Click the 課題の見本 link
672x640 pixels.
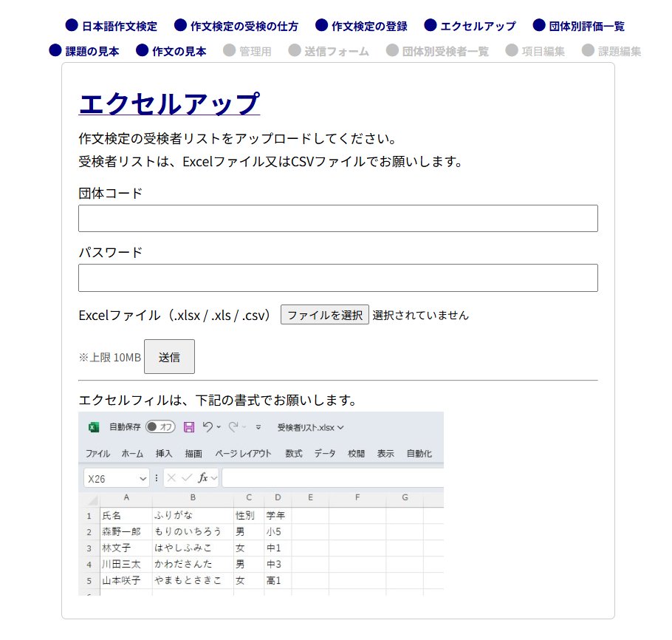[91, 52]
